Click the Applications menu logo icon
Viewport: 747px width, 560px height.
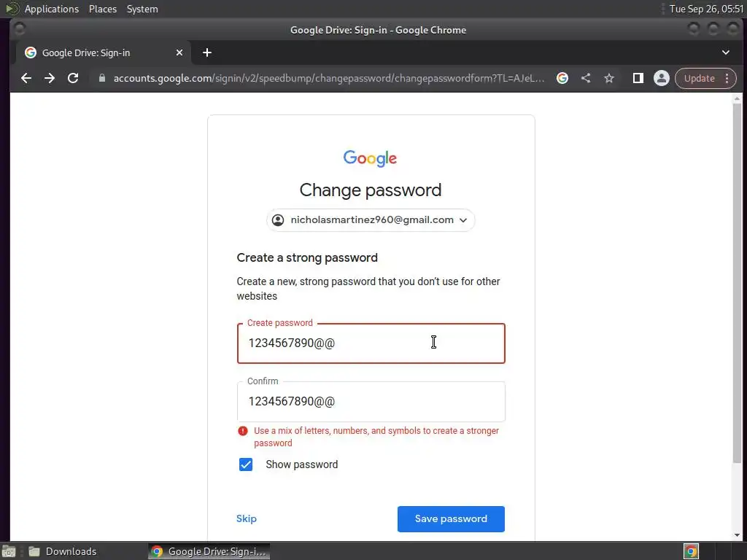[x=12, y=9]
